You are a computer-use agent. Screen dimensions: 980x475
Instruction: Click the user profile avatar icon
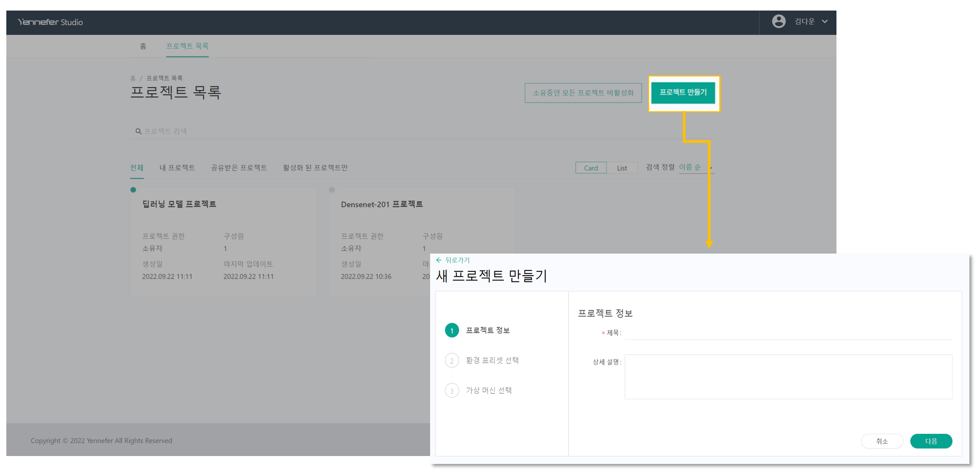[x=778, y=22]
